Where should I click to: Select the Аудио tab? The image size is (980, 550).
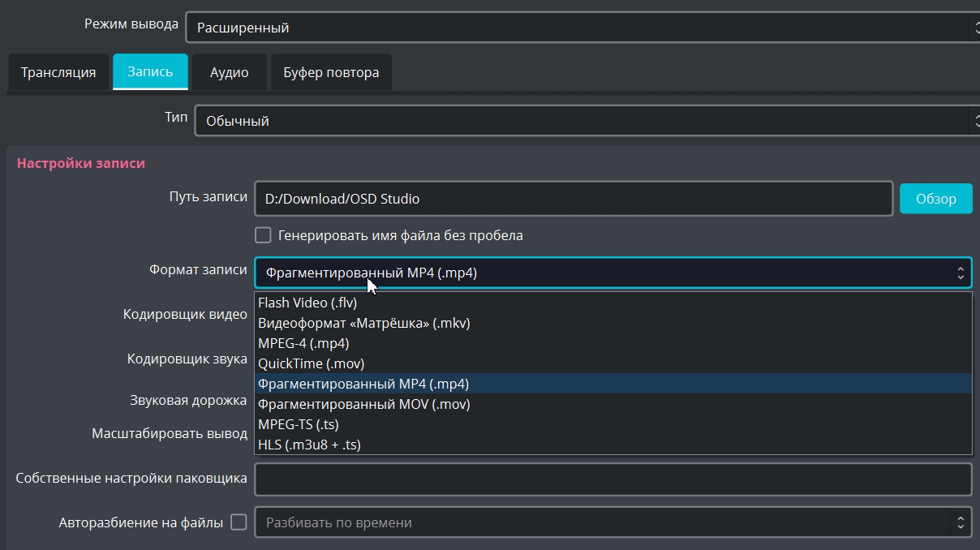click(x=229, y=72)
